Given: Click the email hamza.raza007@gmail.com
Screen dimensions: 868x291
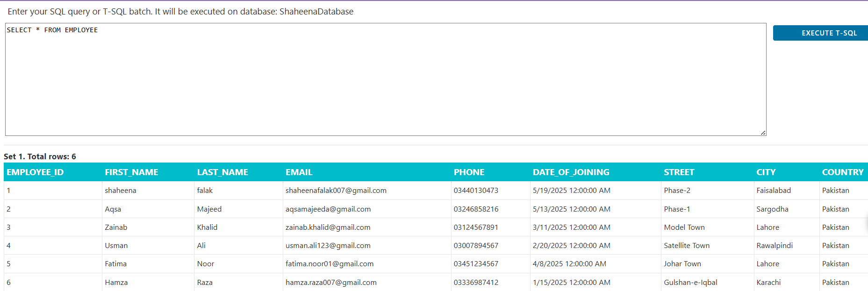Looking at the screenshot, I should click(x=331, y=283).
